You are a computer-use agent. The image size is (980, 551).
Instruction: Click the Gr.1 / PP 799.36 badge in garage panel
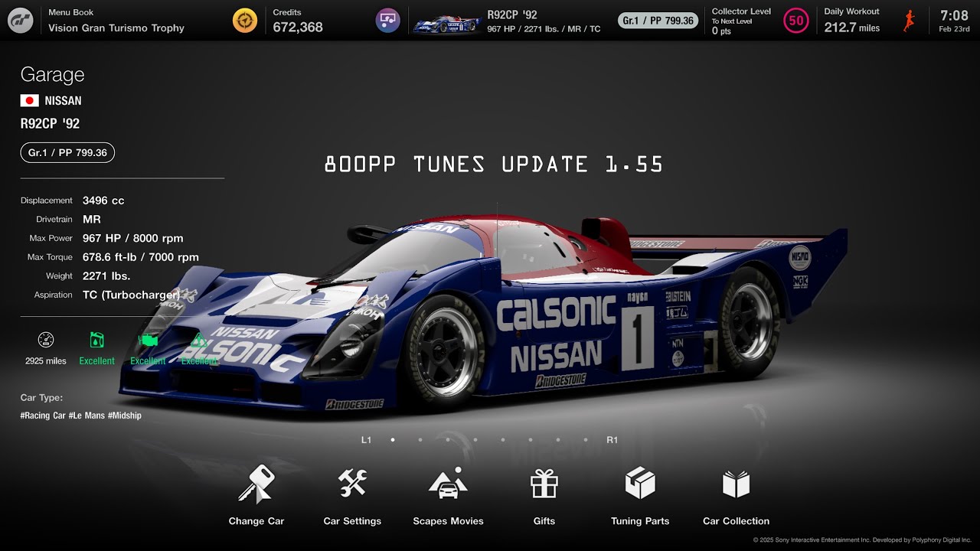click(67, 153)
